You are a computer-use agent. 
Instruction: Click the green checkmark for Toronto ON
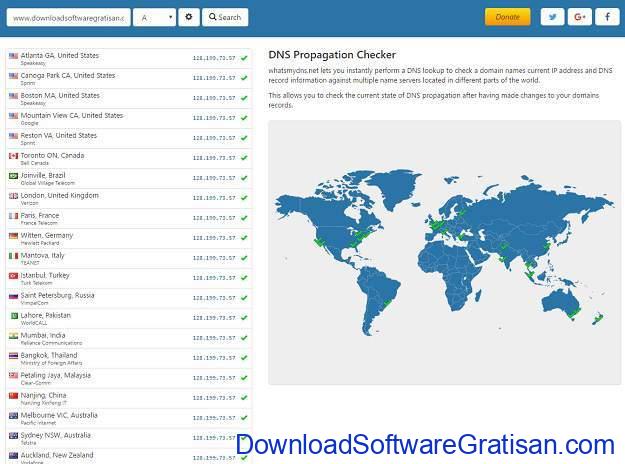(x=244, y=158)
